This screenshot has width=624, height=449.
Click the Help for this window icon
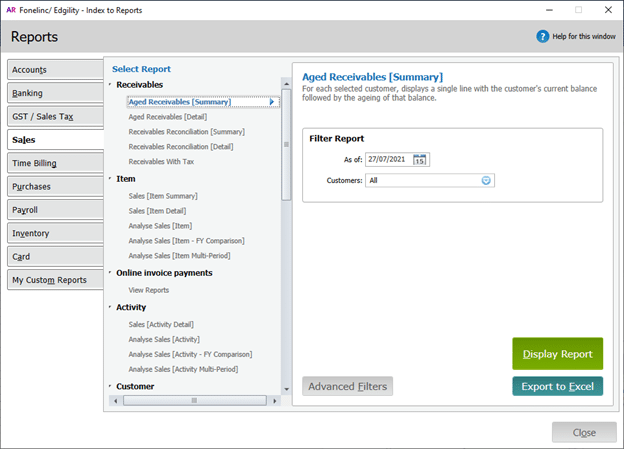pos(543,37)
